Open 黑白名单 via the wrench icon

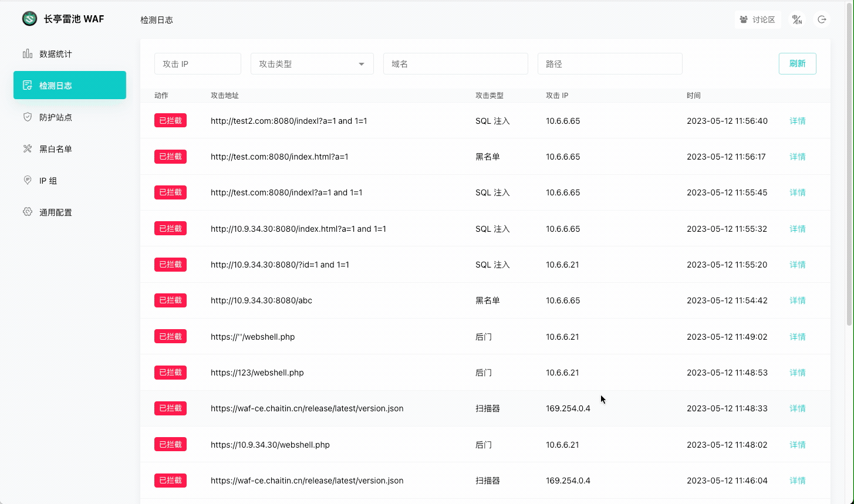tap(28, 148)
